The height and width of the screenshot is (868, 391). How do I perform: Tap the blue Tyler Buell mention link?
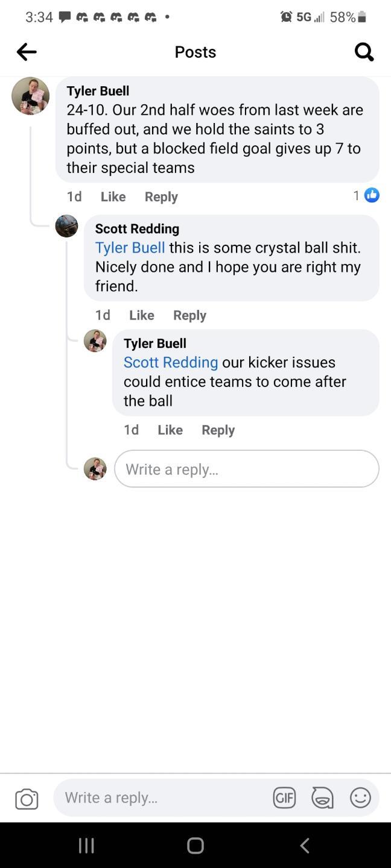tap(130, 248)
